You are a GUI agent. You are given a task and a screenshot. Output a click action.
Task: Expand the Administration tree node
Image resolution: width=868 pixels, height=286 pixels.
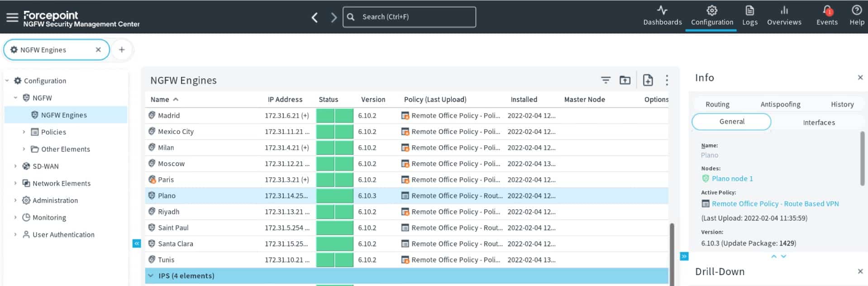tap(15, 200)
